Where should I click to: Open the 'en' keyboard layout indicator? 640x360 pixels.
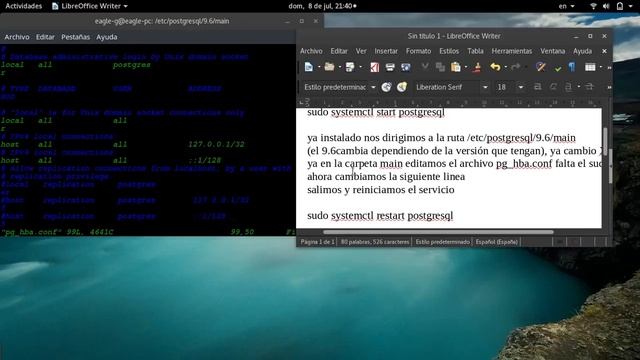pyautogui.click(x=566, y=6)
